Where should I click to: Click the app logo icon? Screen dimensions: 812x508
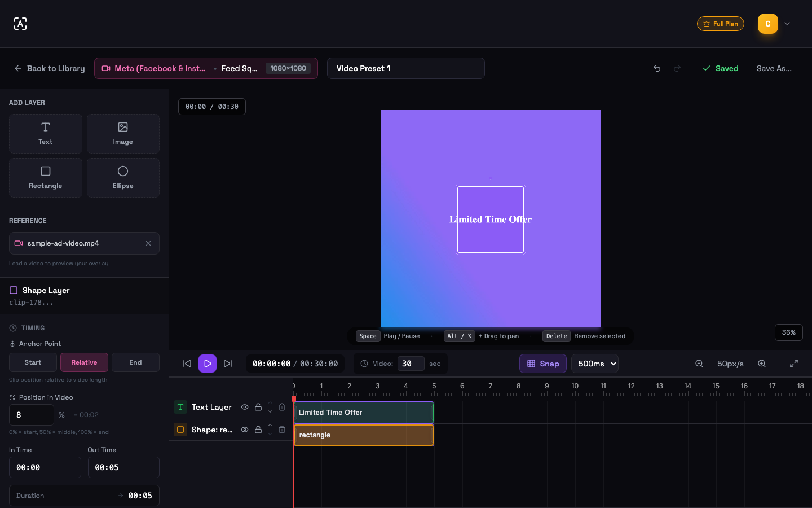click(20, 24)
